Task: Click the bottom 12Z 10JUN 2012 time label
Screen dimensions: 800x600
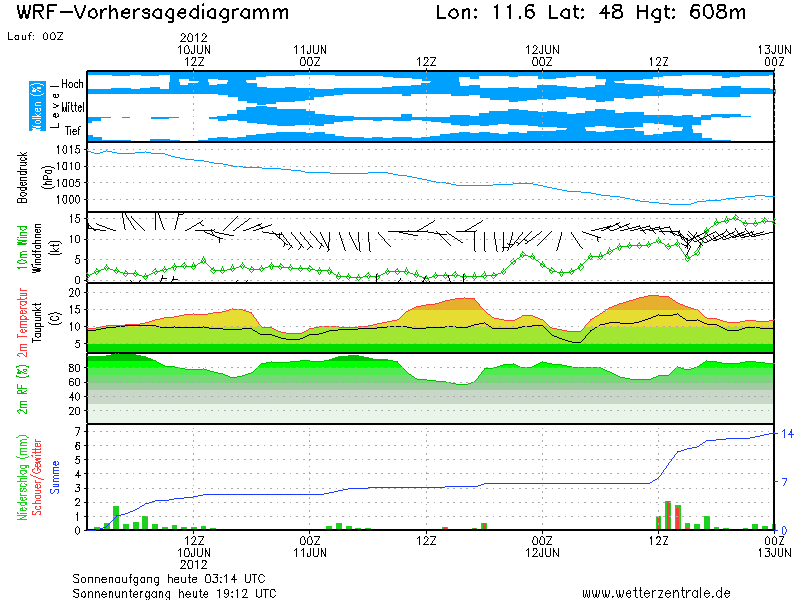Action: point(194,553)
